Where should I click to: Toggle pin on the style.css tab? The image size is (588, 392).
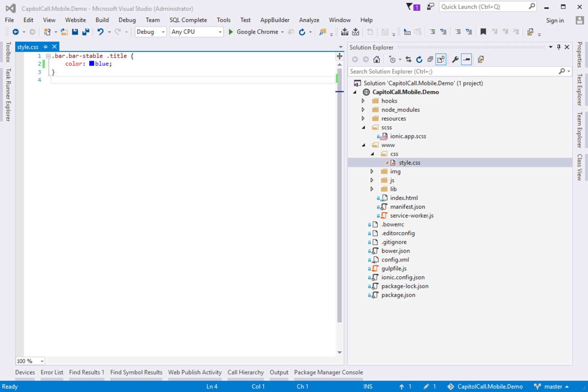[45, 47]
